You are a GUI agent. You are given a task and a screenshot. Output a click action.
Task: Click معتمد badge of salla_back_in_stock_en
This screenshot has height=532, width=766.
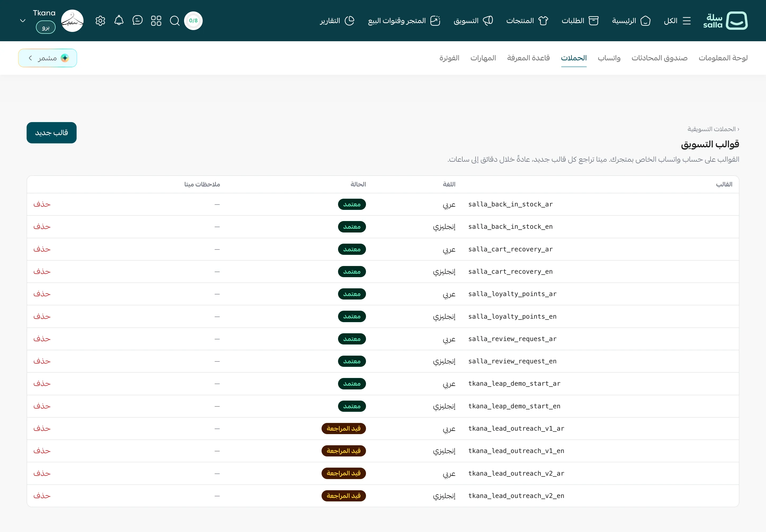[352, 227]
